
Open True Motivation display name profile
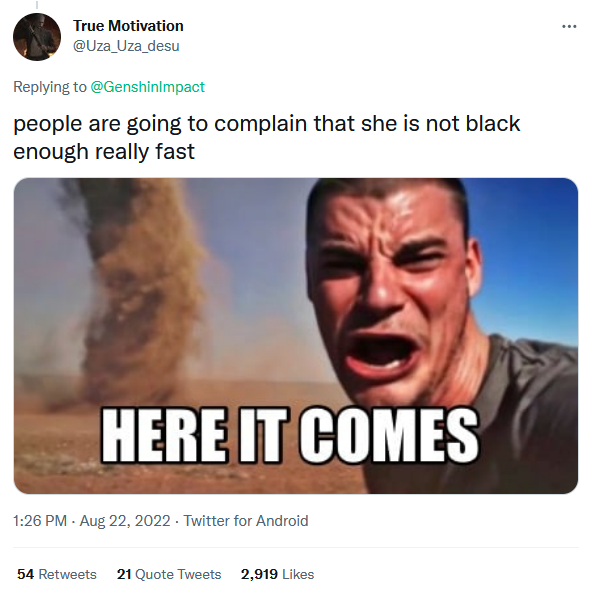point(128,26)
